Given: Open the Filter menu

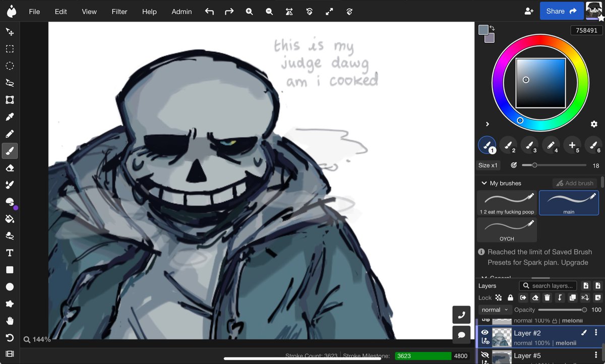Looking at the screenshot, I should [119, 11].
